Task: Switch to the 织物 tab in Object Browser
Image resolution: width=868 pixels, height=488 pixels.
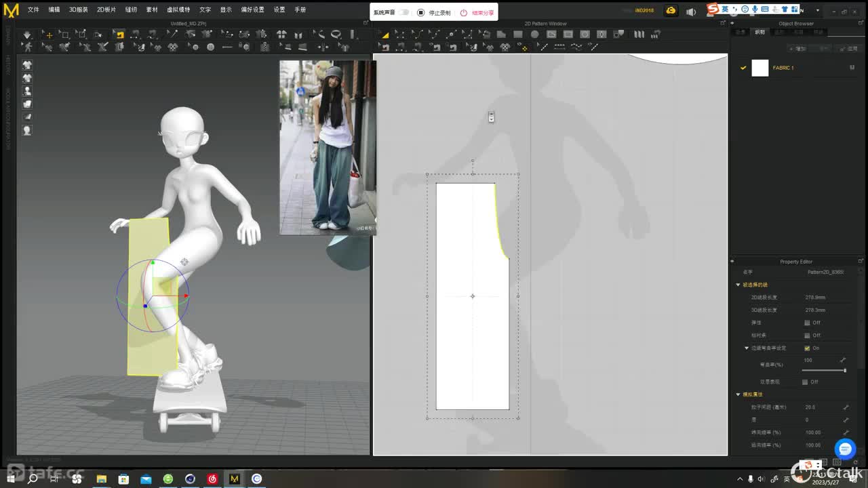Action: [759, 32]
